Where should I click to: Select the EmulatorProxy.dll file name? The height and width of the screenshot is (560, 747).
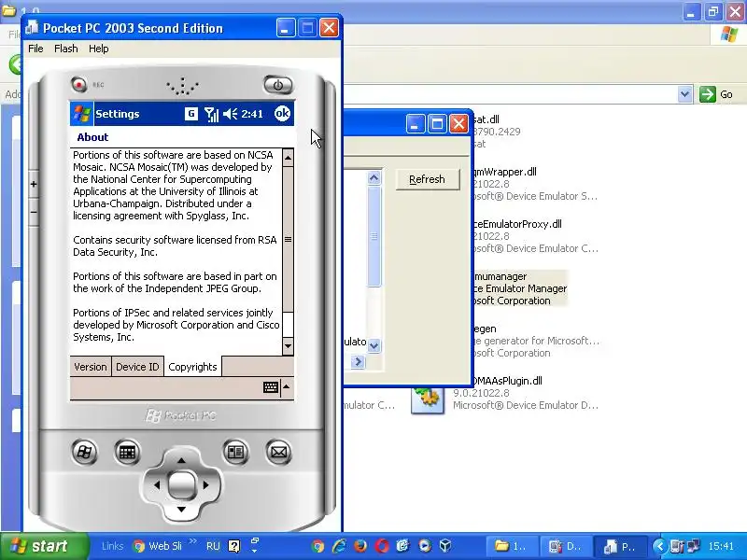point(518,224)
